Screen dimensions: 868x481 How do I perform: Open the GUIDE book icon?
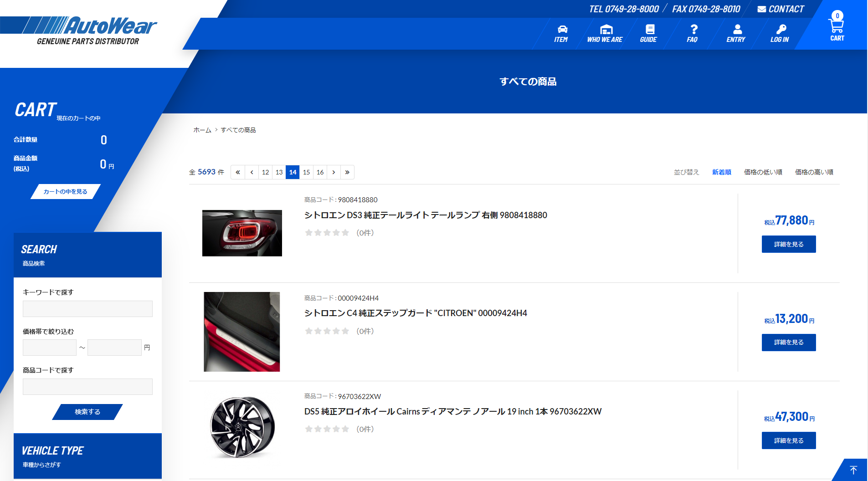click(648, 34)
